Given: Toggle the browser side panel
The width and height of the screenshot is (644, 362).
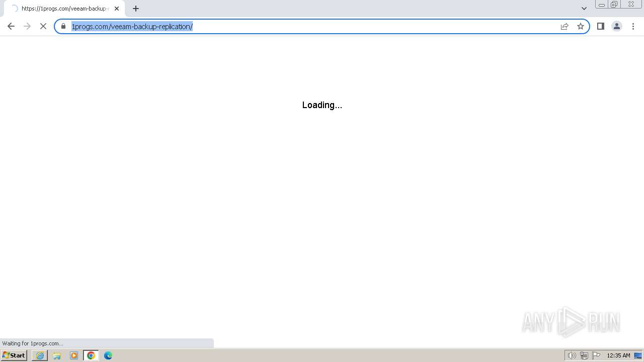Looking at the screenshot, I should [x=601, y=26].
